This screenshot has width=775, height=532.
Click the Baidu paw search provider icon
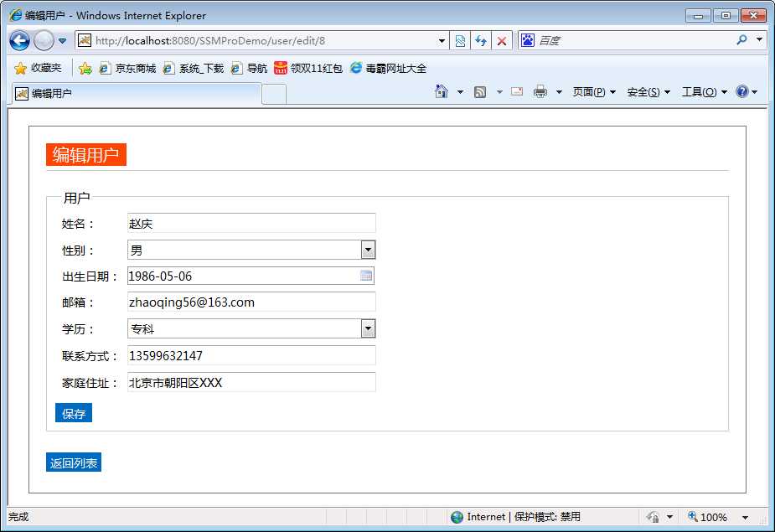click(528, 40)
